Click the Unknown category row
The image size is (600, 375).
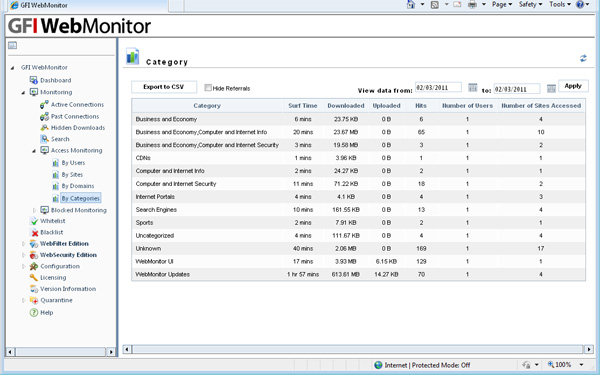[x=358, y=249]
